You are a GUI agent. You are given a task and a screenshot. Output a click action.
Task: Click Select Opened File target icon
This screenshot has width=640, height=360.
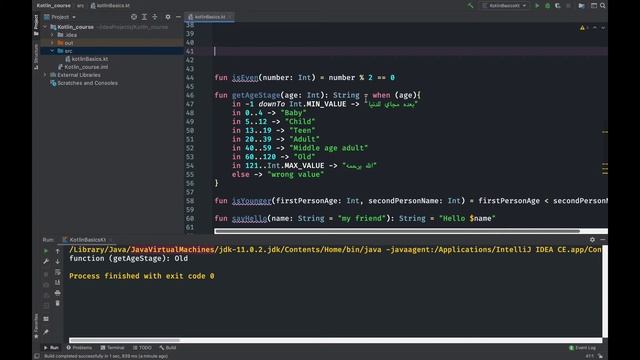[x=134, y=17]
